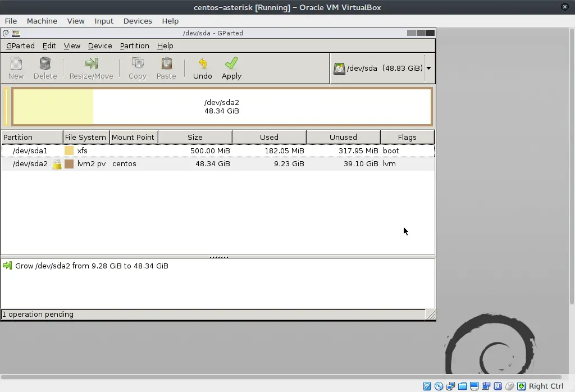Select the thin /dev/sda1 strip in disk graphic
This screenshot has height=392, width=575.
click(6, 107)
